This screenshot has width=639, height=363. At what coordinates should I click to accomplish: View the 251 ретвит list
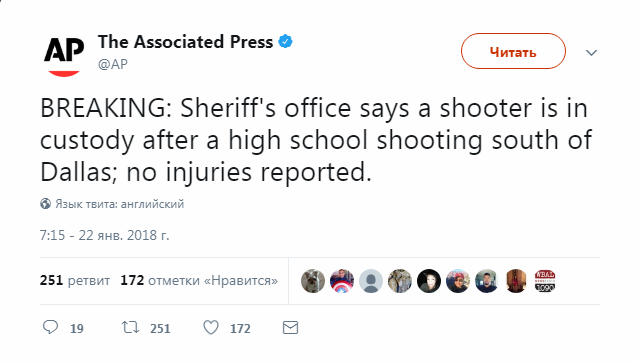(x=75, y=280)
